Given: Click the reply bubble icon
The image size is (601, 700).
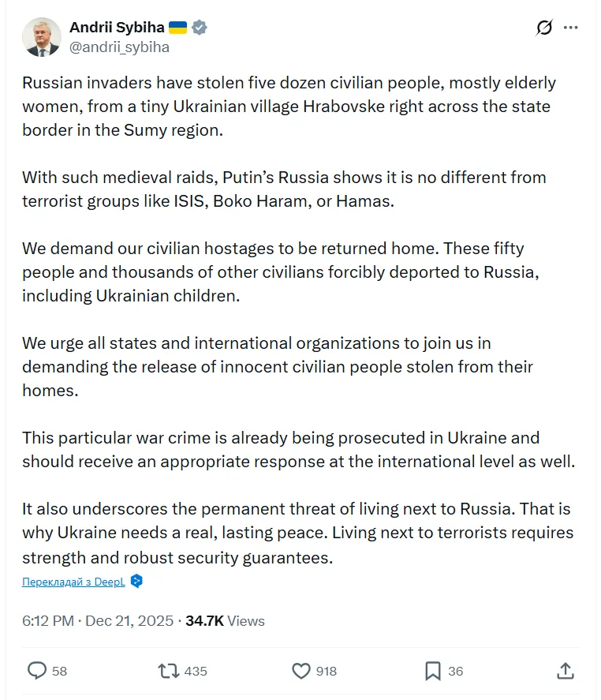Looking at the screenshot, I should click(37, 670).
